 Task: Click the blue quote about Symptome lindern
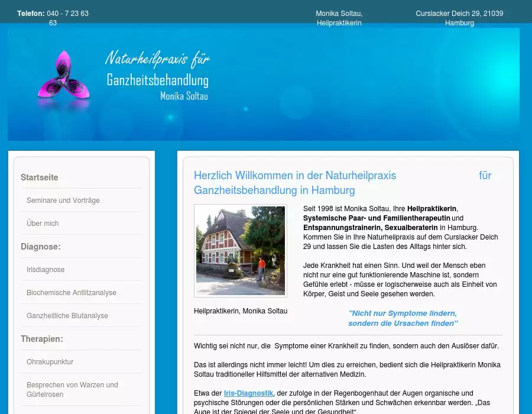point(403,318)
